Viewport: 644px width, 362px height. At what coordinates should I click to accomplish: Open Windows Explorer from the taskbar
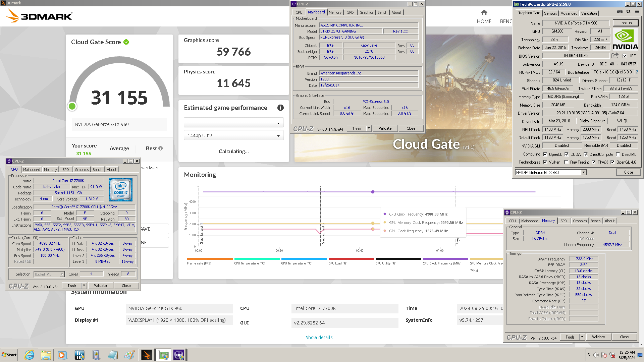tap(46, 355)
